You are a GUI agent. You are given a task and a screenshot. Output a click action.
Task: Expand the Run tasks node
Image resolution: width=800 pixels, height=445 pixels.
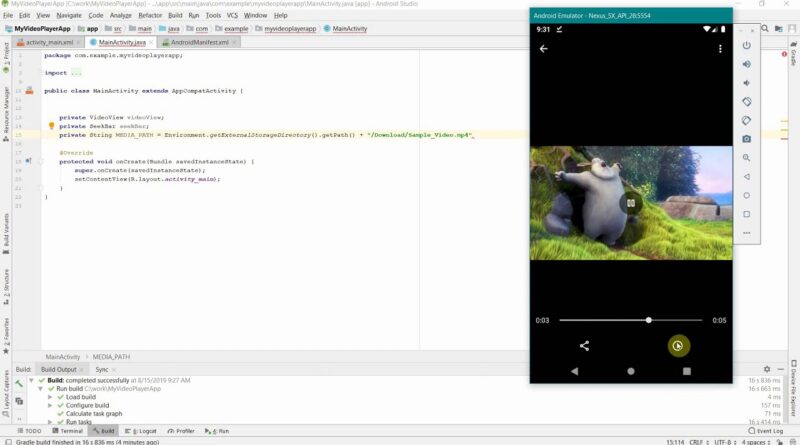[x=50, y=422]
